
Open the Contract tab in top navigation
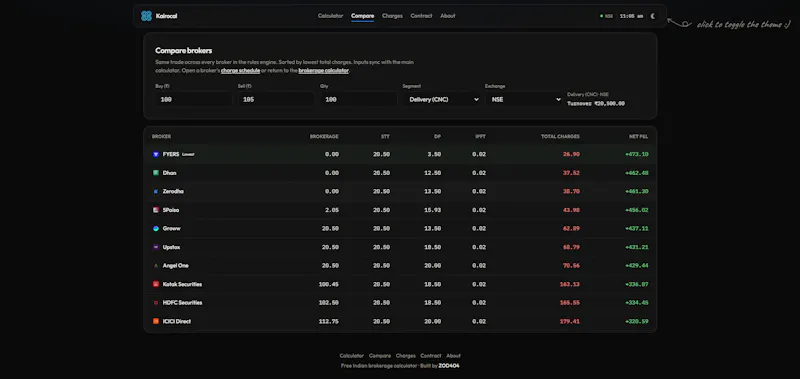pyautogui.click(x=421, y=16)
